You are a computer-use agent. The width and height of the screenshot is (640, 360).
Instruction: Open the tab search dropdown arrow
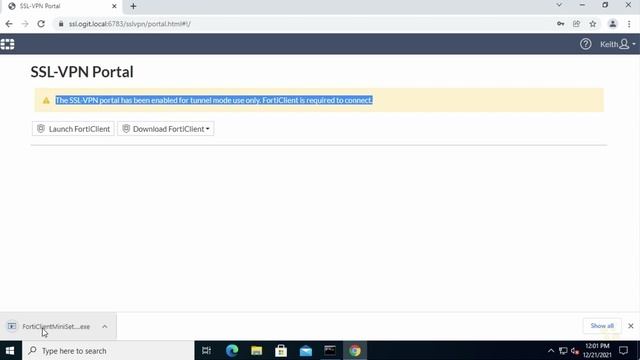coord(559,5)
